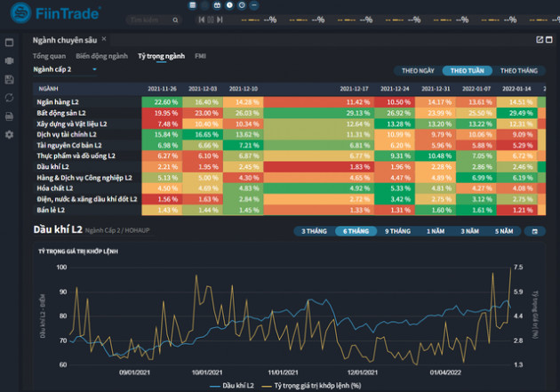Viewport: 560px width, 392px height.
Task: Select Hàng & Dịch vụ Công nghiệp L2 row
Action: (x=289, y=178)
